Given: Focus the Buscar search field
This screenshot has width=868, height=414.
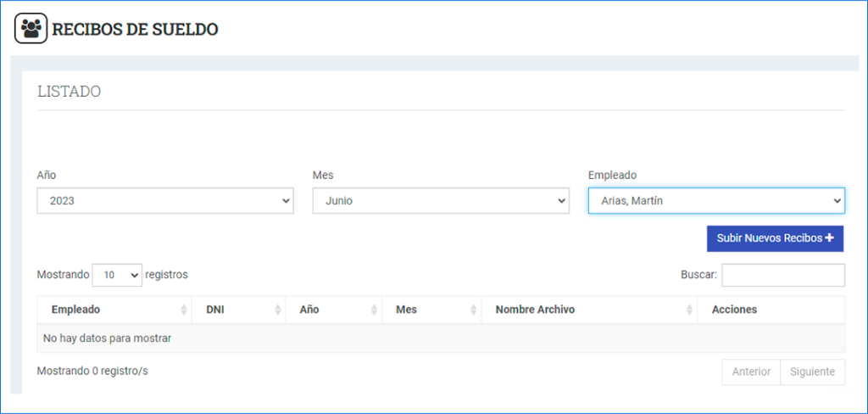Looking at the screenshot, I should coord(783,275).
